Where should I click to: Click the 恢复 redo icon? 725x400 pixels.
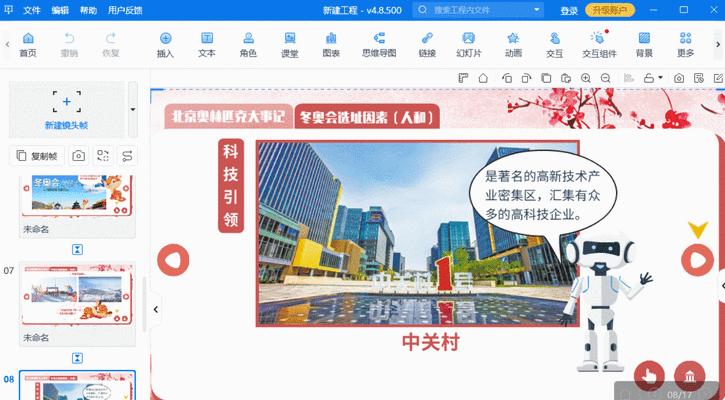click(x=111, y=45)
